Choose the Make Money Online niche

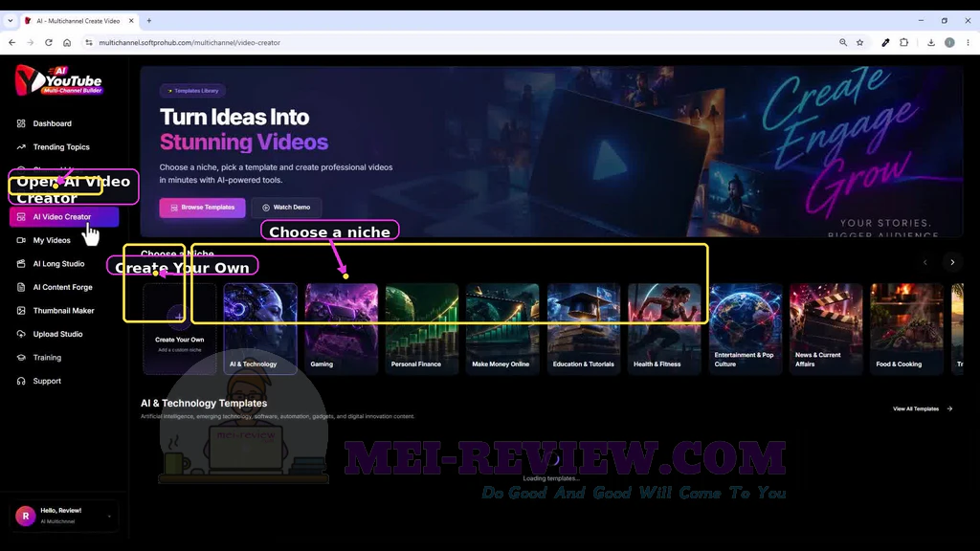(x=502, y=329)
